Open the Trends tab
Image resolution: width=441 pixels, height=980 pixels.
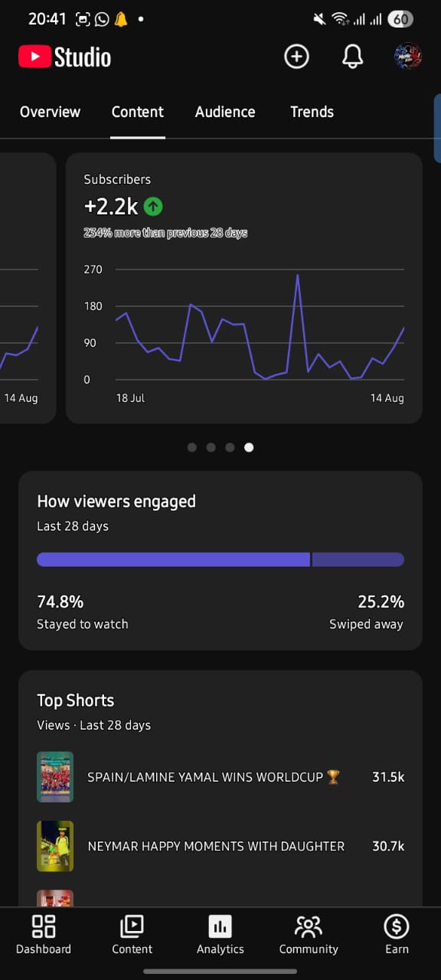tap(312, 112)
